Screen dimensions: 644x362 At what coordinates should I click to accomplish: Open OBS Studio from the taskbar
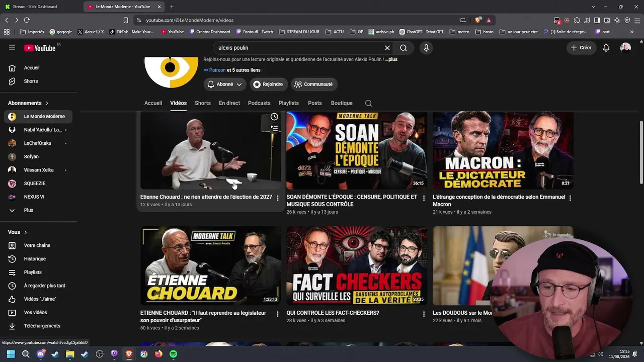point(100,354)
